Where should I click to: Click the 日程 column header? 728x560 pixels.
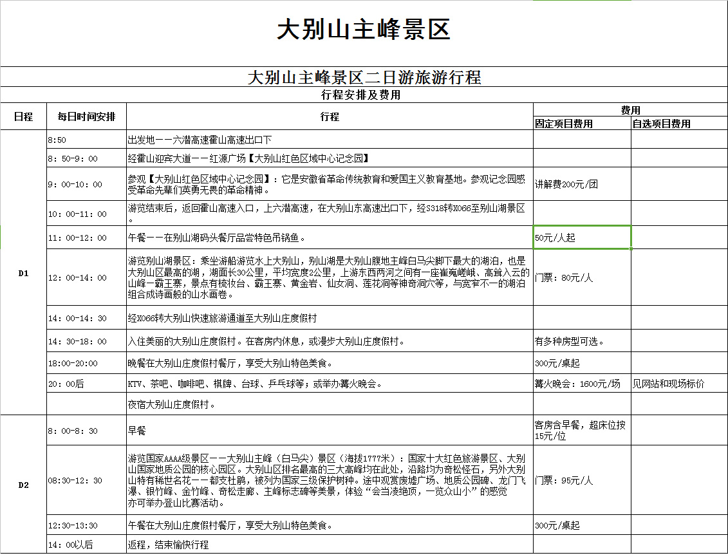tap(23, 117)
